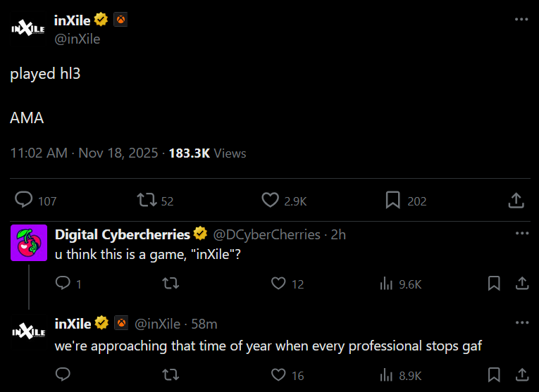The height and width of the screenshot is (392, 539).
Task: Reply to Digital Cybercherries comment
Action: [x=63, y=284]
